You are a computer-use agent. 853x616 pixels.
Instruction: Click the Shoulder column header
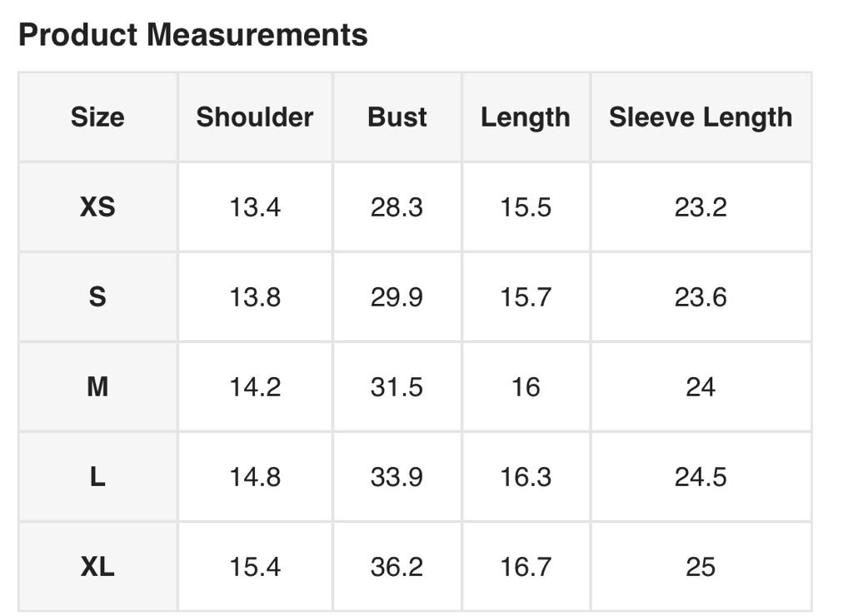pos(255,117)
